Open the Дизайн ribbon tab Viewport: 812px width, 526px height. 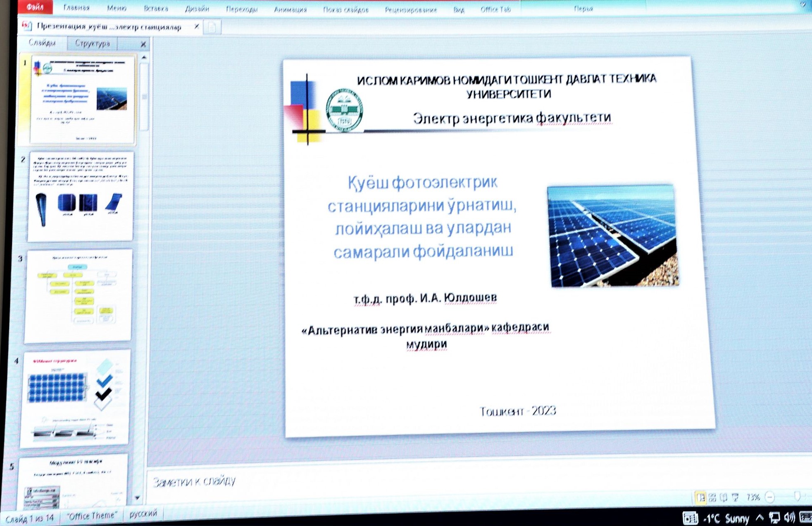pos(197,9)
